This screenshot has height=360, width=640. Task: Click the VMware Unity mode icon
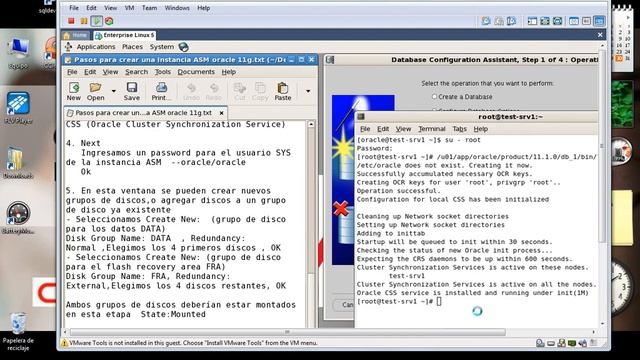coord(558,21)
